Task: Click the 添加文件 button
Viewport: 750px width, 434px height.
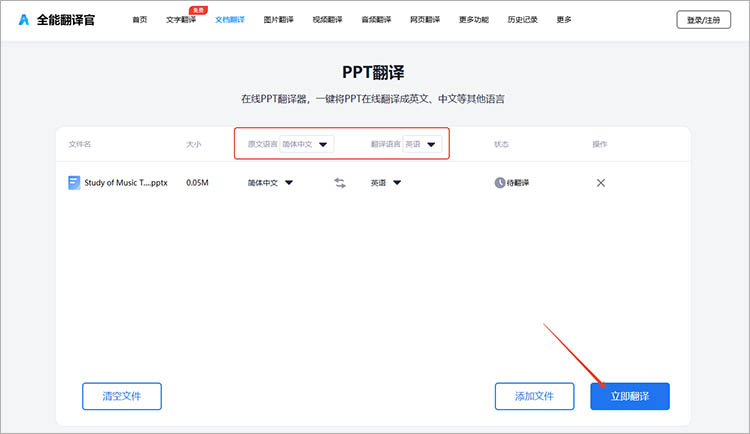Action: [x=534, y=396]
